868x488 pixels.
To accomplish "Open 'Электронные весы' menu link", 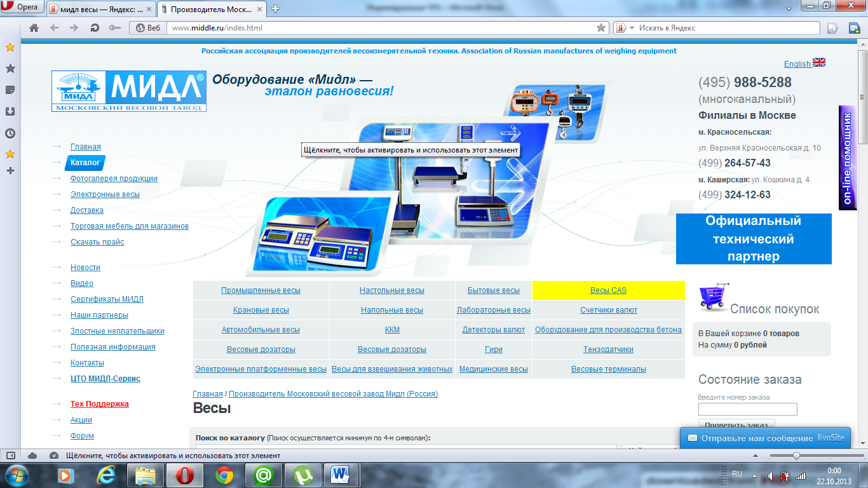I will [105, 194].
